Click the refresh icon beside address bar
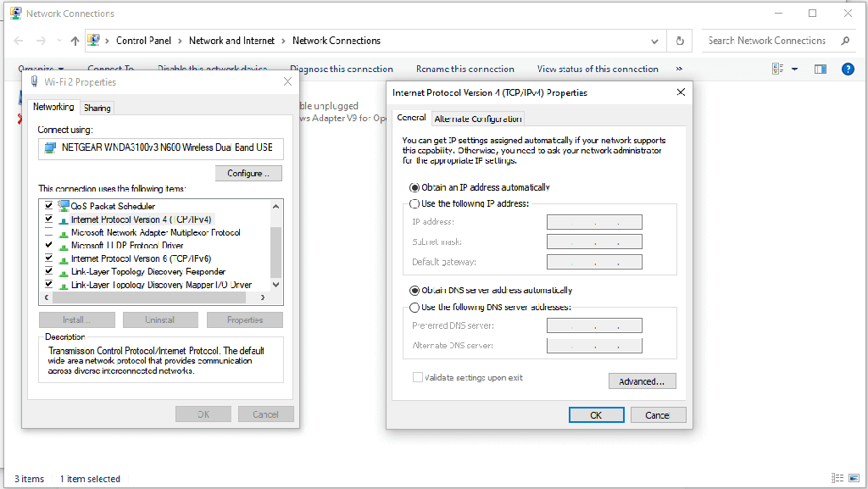Image resolution: width=868 pixels, height=489 pixels. coord(679,41)
